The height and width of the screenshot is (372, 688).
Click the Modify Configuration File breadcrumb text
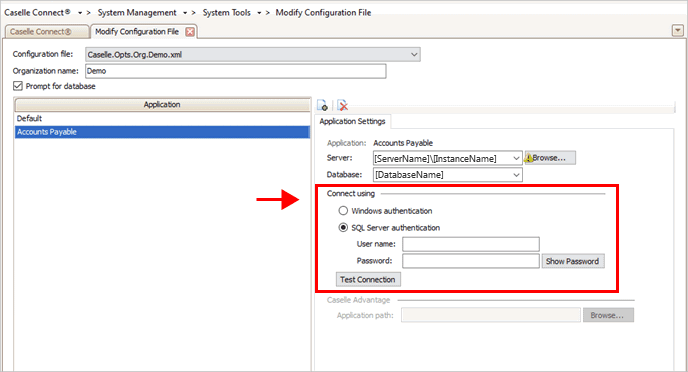coord(323,13)
